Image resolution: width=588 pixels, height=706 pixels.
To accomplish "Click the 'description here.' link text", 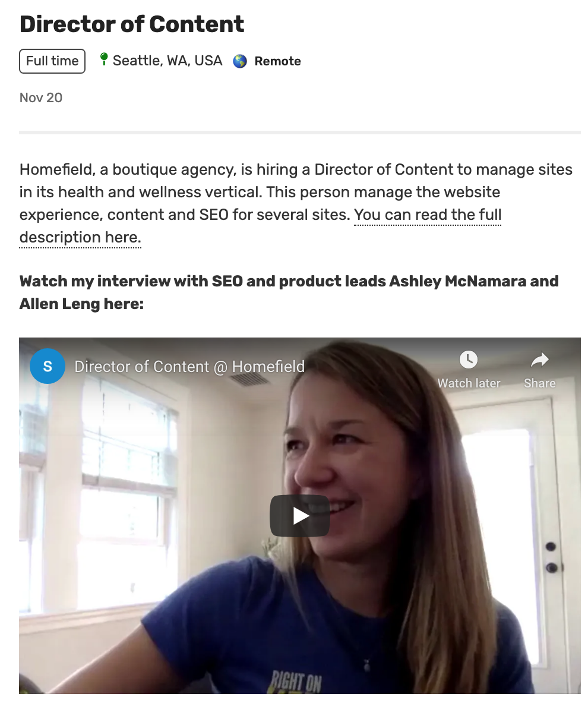I will (x=80, y=237).
